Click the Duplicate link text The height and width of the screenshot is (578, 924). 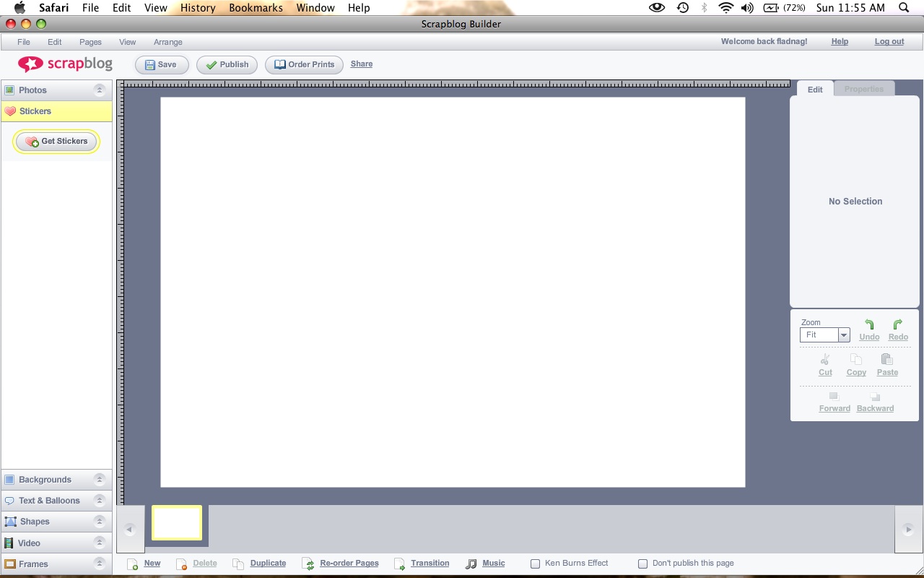pyautogui.click(x=268, y=564)
